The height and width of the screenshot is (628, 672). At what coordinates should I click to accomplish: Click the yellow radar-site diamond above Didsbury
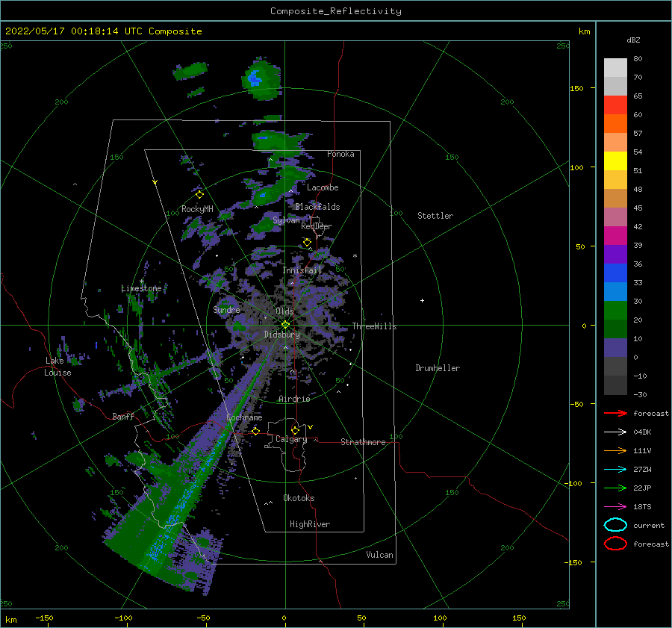click(x=285, y=325)
